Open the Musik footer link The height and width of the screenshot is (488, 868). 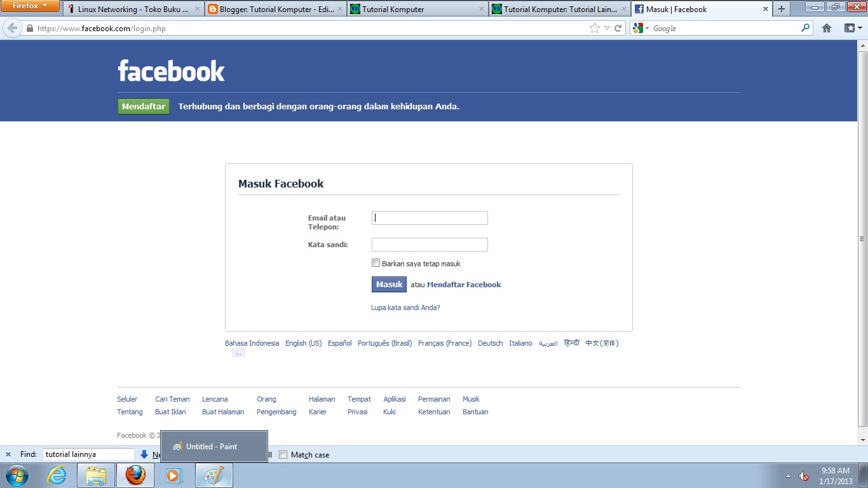471,399
